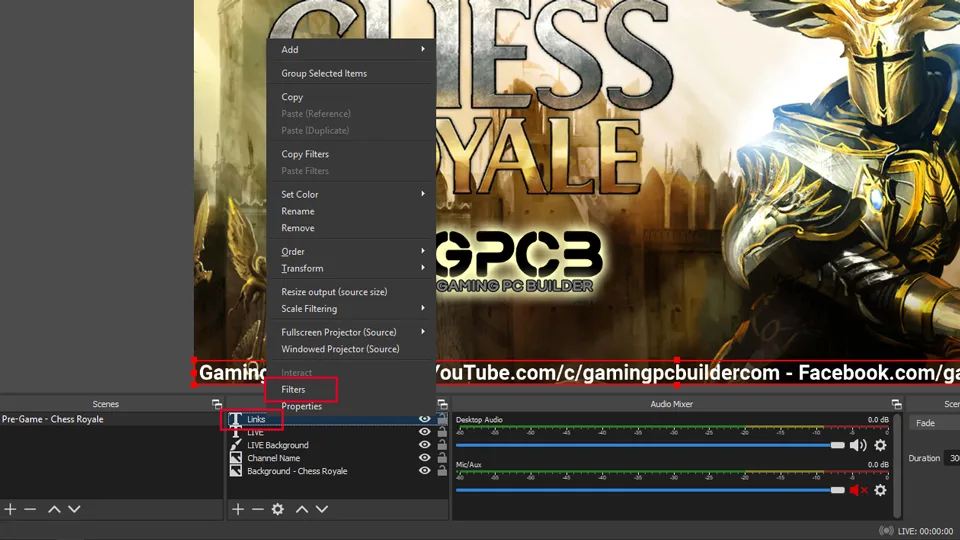Click the Audio Mixer vertical scrollbar

point(897,467)
